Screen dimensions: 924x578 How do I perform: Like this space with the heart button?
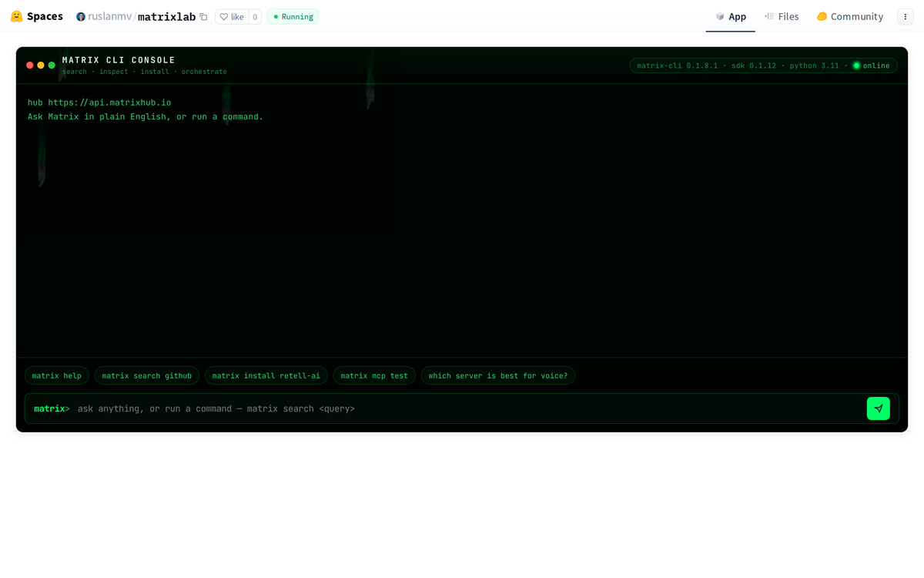[232, 16]
